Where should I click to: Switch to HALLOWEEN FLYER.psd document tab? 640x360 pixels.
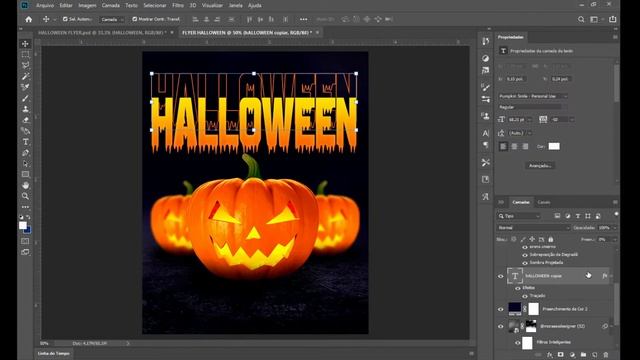coord(102,32)
